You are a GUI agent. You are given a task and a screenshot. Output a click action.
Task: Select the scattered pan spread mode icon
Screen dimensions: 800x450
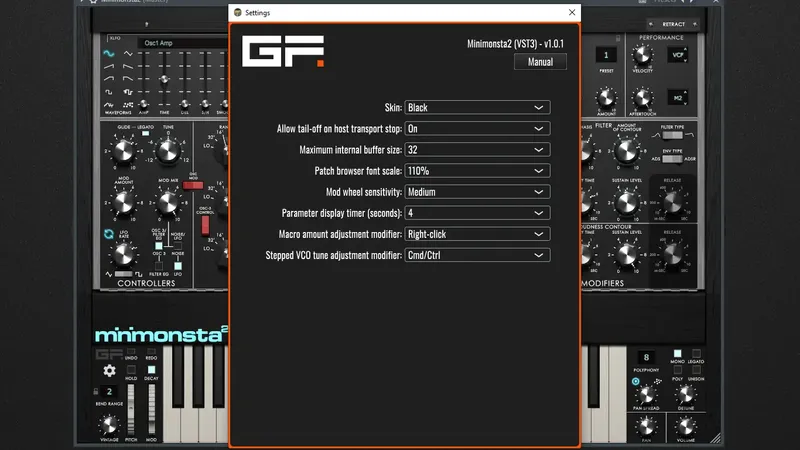click(x=658, y=381)
